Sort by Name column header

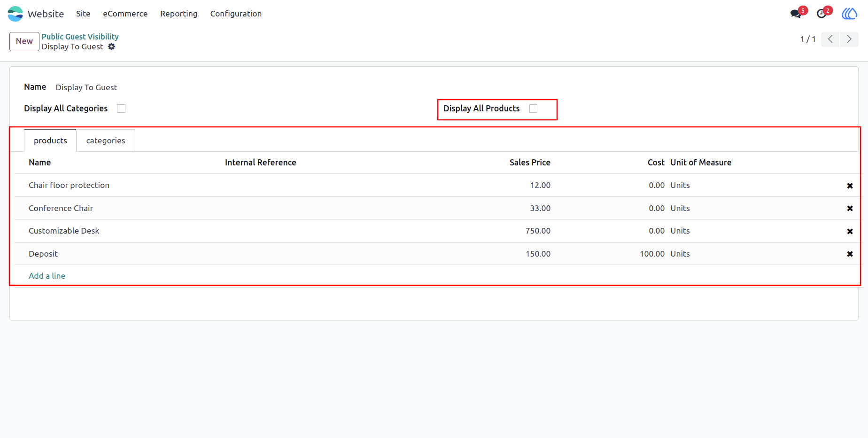40,163
